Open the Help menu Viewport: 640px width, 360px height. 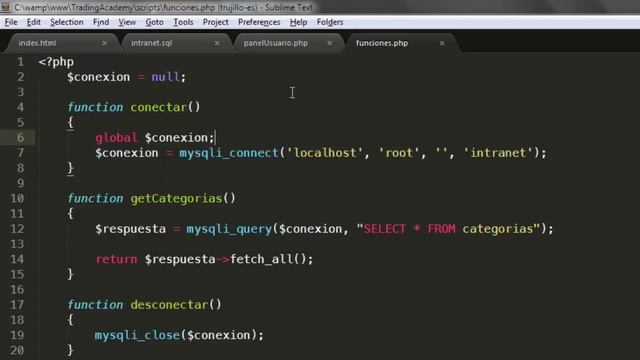[x=298, y=22]
